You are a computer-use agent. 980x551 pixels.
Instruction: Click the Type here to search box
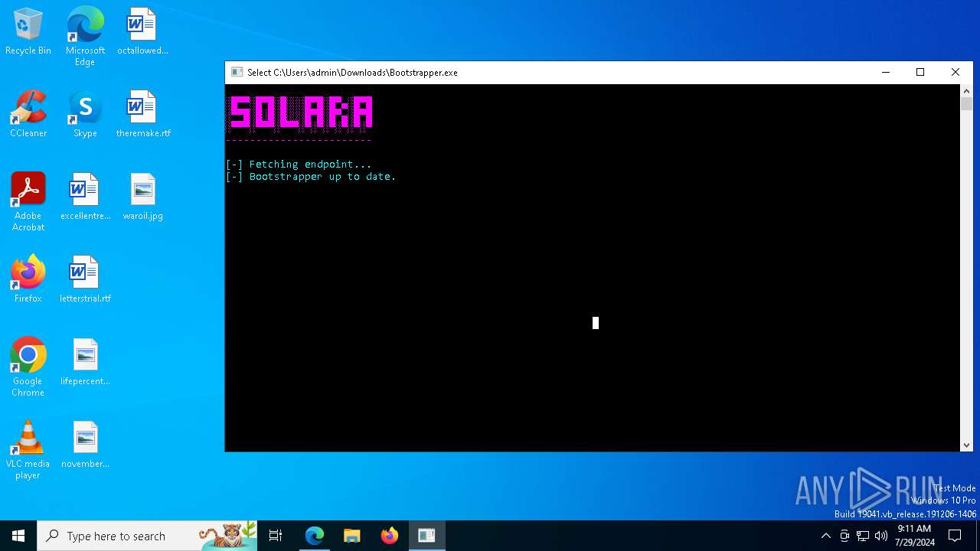[x=149, y=536]
